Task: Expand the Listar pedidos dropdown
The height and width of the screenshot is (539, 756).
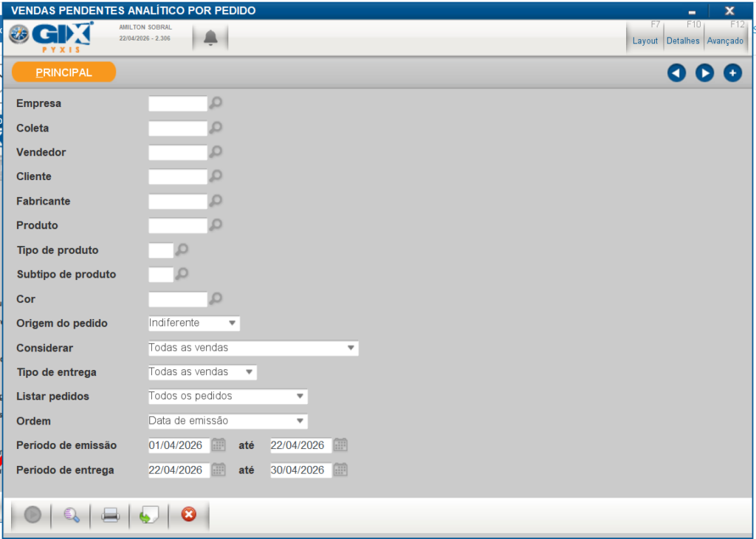Action: click(x=300, y=396)
